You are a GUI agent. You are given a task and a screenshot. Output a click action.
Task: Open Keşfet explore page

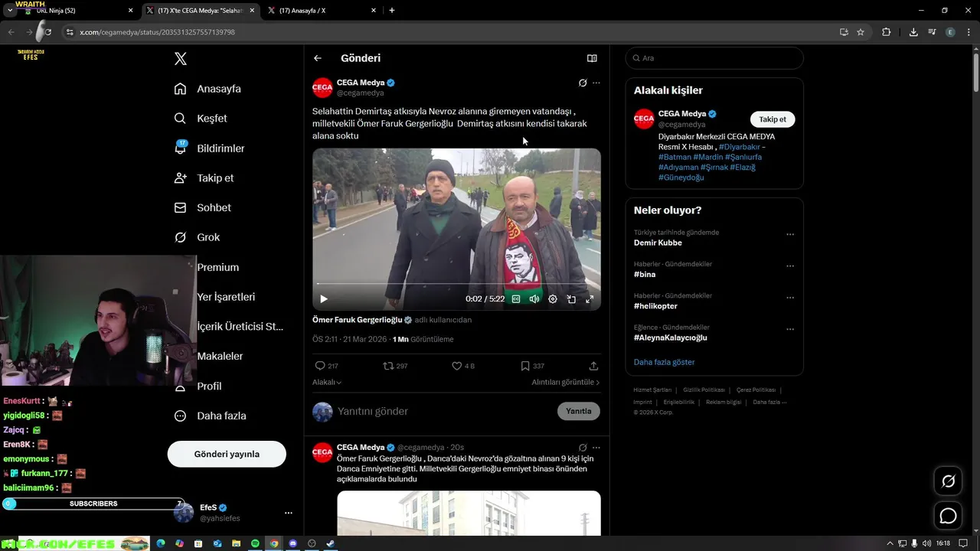pos(201,119)
